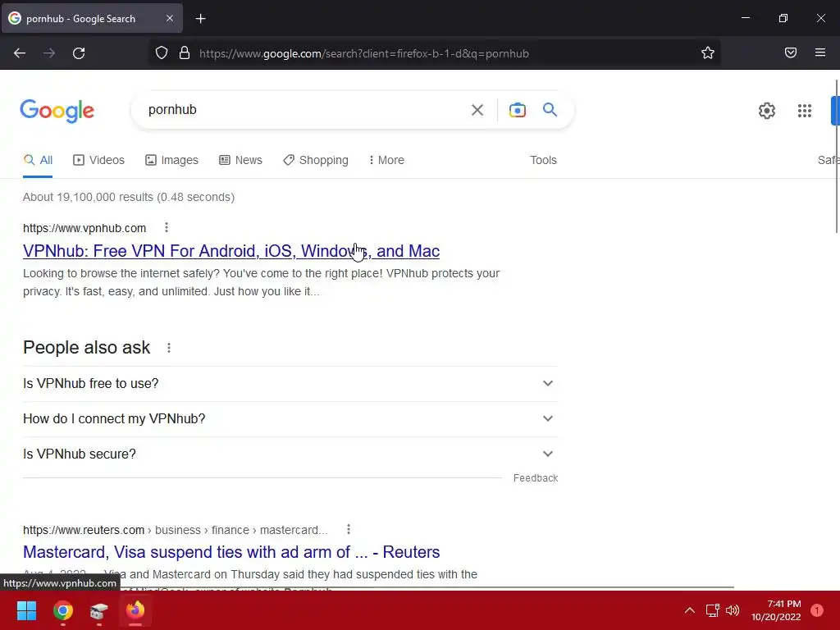The width and height of the screenshot is (840, 630).
Task: Switch to the News tab
Action: point(240,160)
